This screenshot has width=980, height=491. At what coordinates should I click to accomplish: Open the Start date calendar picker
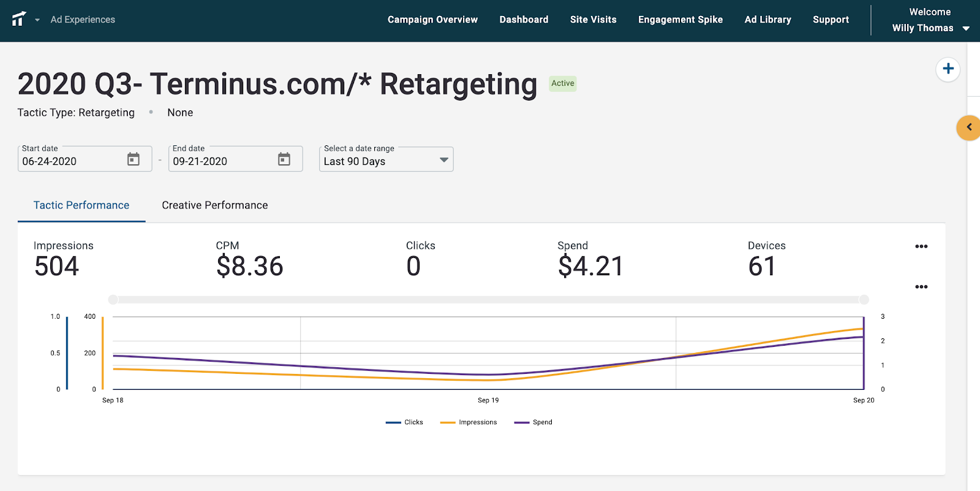[x=133, y=159]
